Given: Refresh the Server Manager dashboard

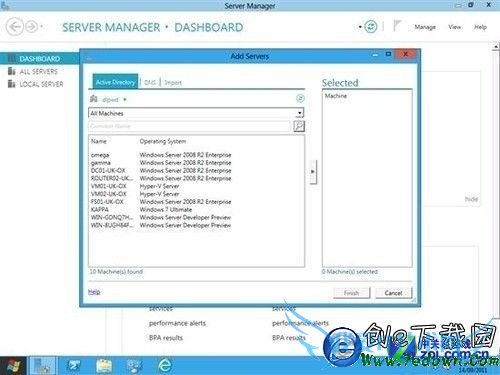Looking at the screenshot, I should (371, 27).
